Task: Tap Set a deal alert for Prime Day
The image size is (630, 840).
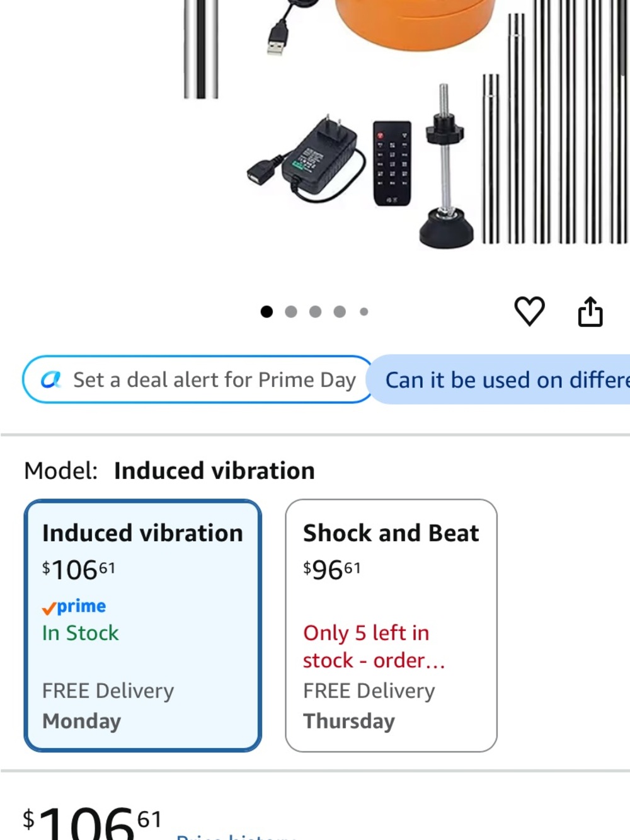Action: click(198, 379)
